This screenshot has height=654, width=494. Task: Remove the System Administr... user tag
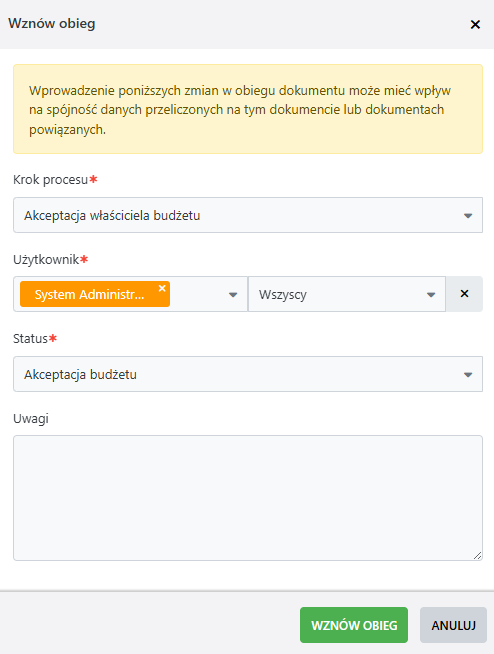(x=162, y=288)
